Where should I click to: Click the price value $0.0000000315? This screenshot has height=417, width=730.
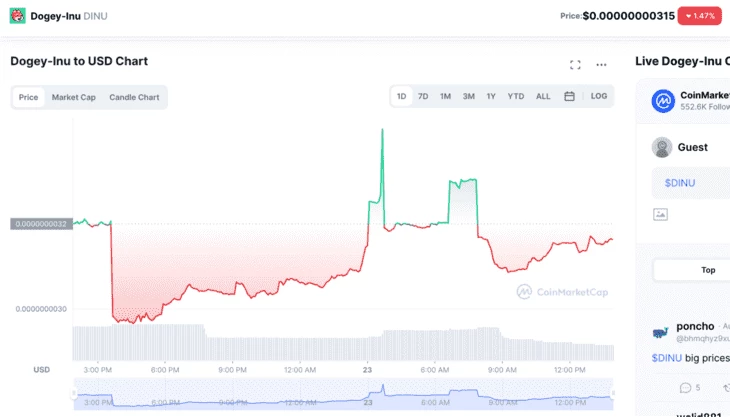(x=629, y=16)
